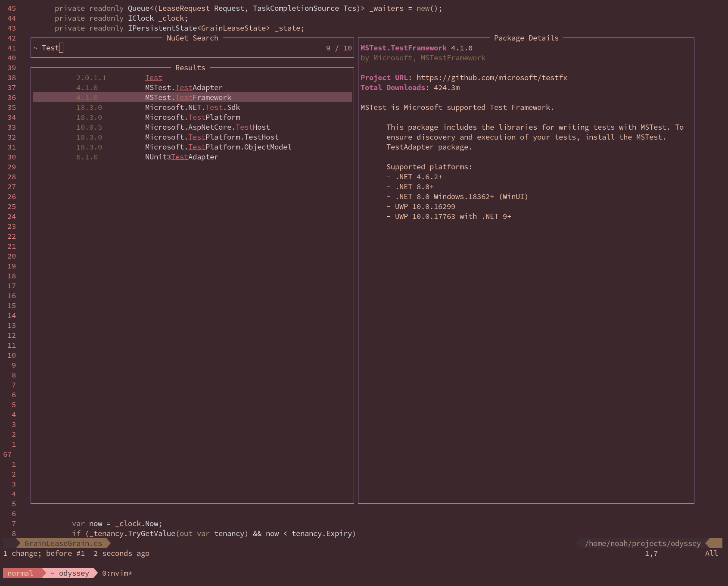Screen dimensions: 728x586
Task: Select Microsoft.TestPlatform result row
Action: (192, 117)
